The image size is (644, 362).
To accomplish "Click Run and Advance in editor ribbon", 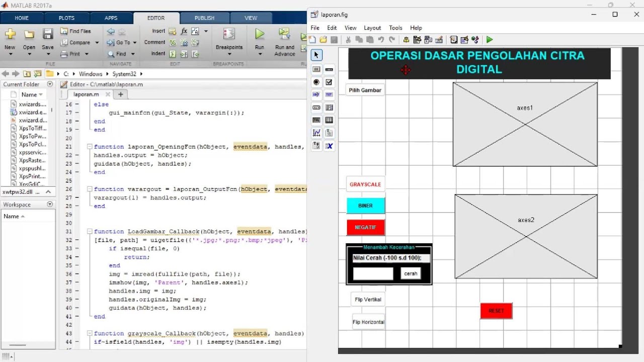I will pyautogui.click(x=285, y=42).
